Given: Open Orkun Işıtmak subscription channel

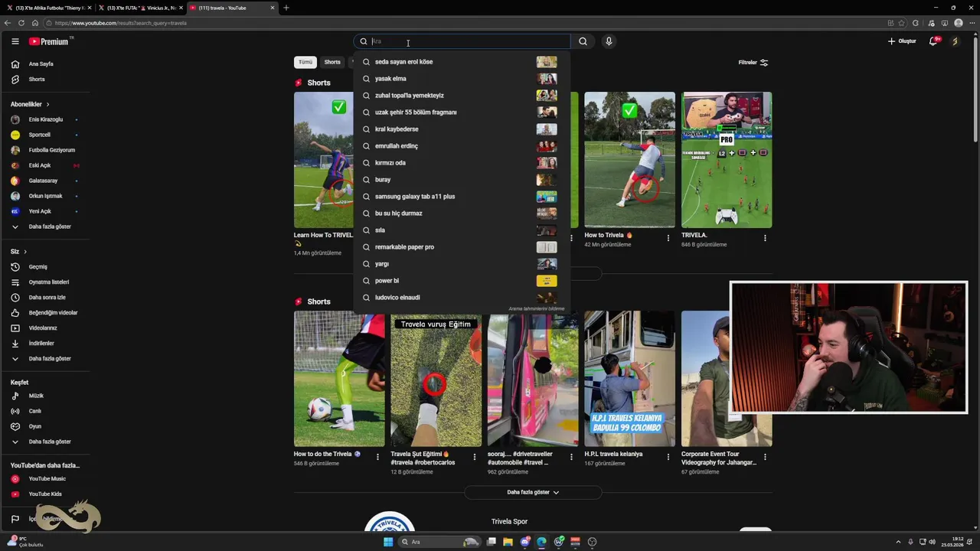Looking at the screenshot, I should (x=46, y=196).
